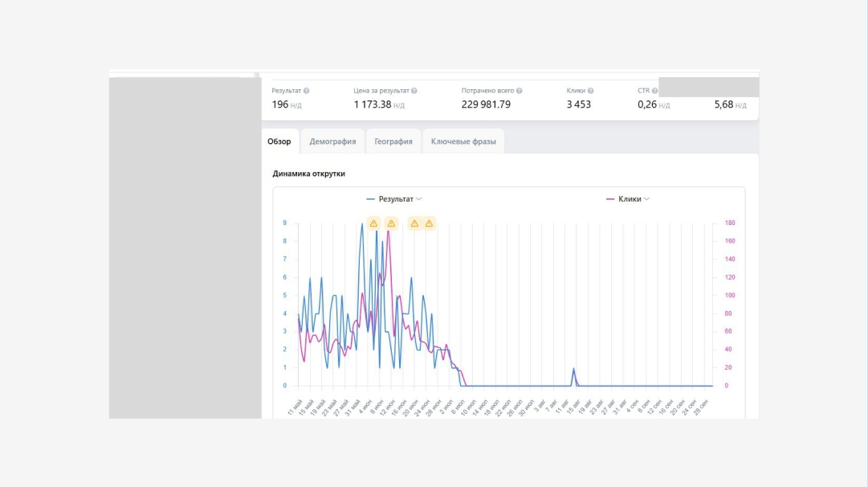Click the second warning triangle marker
Image resolution: width=868 pixels, height=487 pixels.
pos(391,223)
